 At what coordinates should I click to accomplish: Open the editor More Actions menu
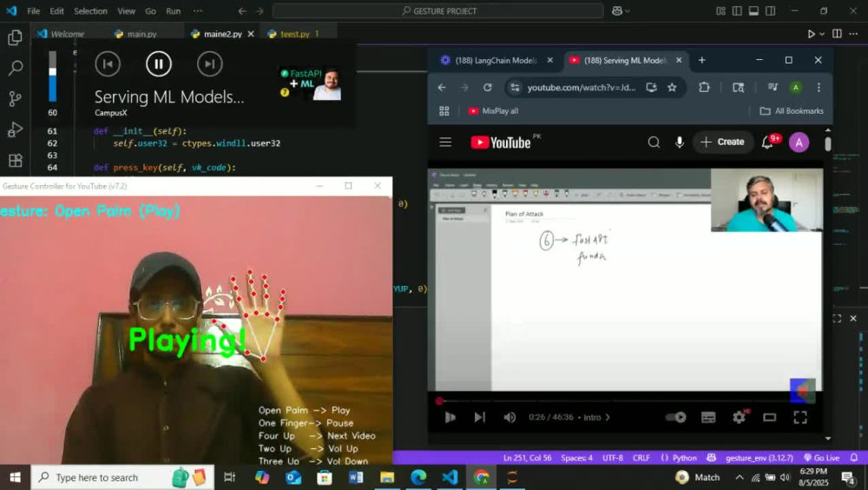pos(853,34)
